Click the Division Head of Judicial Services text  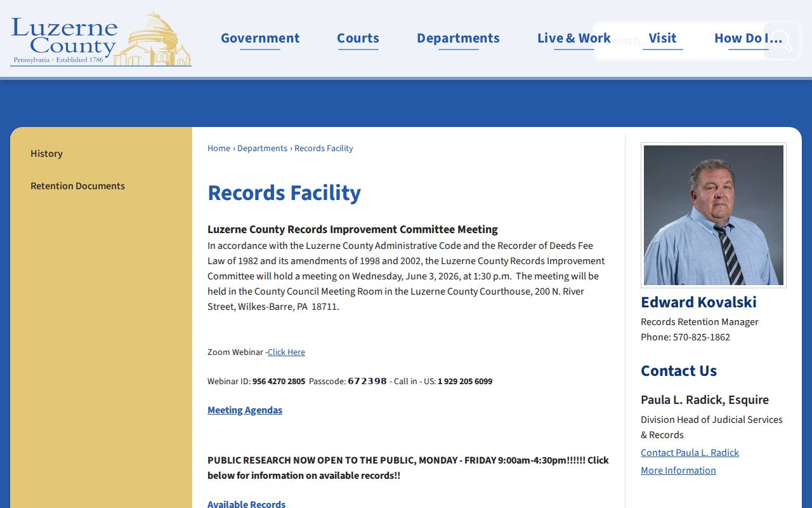pyautogui.click(x=712, y=427)
